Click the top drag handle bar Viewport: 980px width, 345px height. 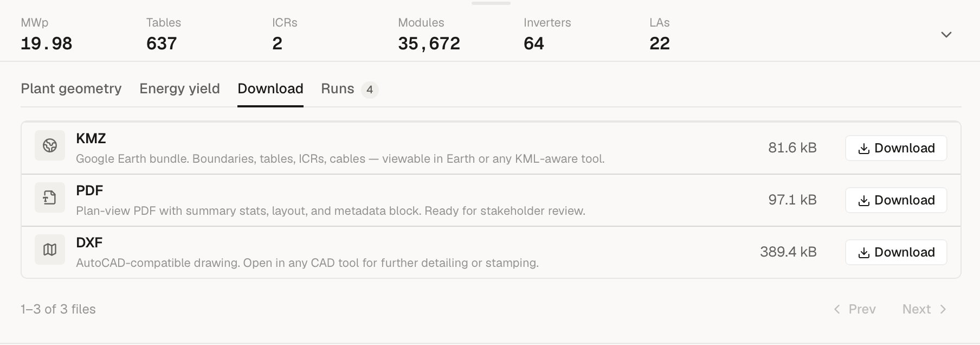point(491,3)
